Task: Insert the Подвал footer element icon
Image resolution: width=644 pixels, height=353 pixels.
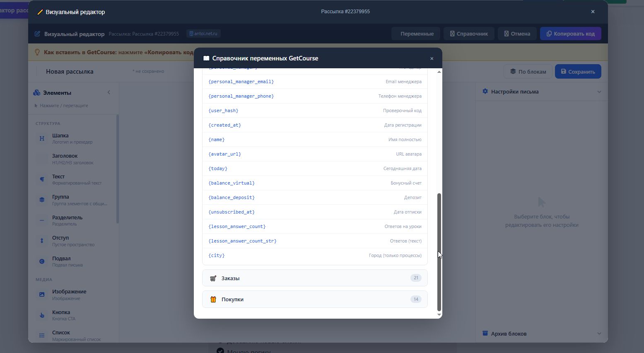Action: (42, 261)
